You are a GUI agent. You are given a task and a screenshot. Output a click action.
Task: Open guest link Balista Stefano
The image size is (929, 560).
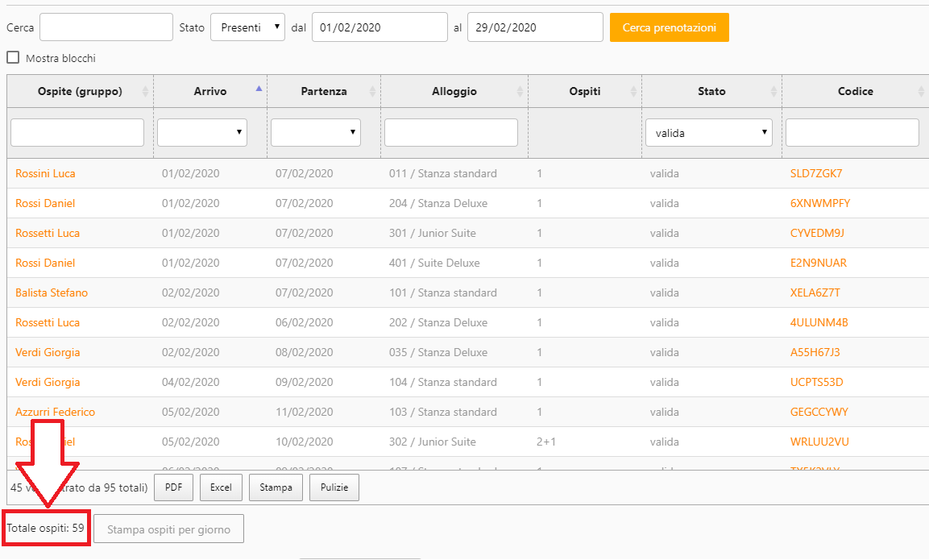pos(52,292)
